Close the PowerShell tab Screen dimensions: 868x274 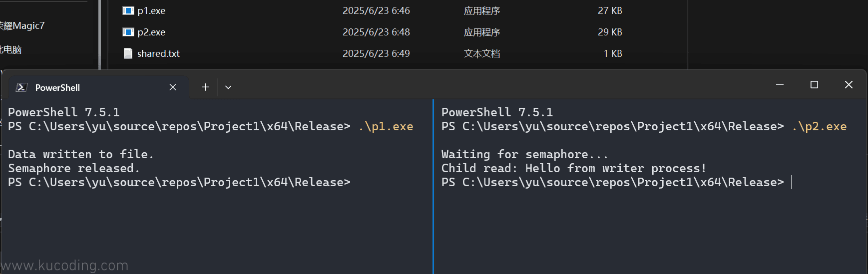click(173, 87)
